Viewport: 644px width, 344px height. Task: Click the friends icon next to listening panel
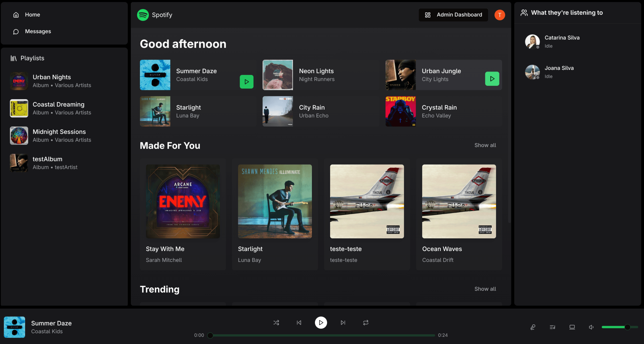click(x=524, y=12)
